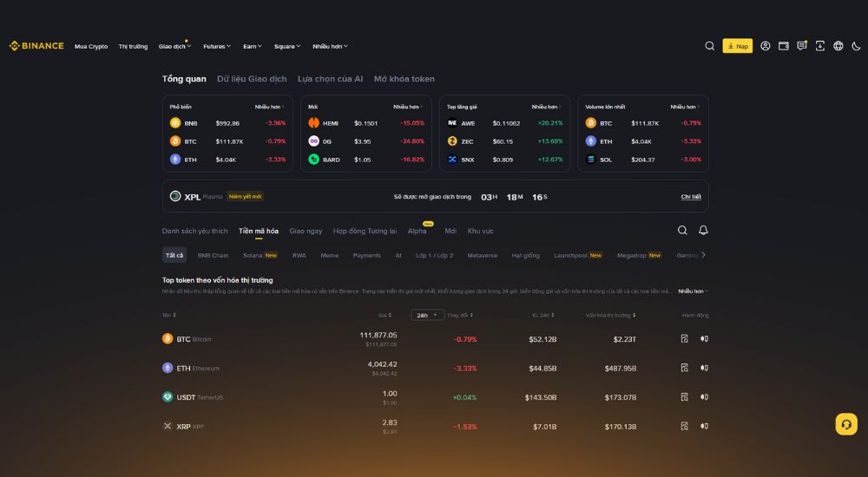Click the XRP row detail icon
This screenshot has height=477, width=868.
pyautogui.click(x=684, y=426)
